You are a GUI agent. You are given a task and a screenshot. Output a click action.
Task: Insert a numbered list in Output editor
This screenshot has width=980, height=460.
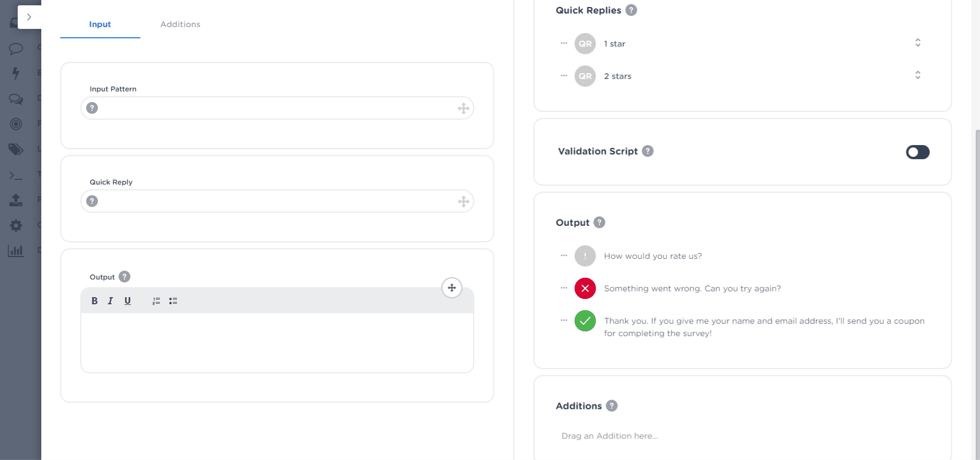pyautogui.click(x=156, y=301)
